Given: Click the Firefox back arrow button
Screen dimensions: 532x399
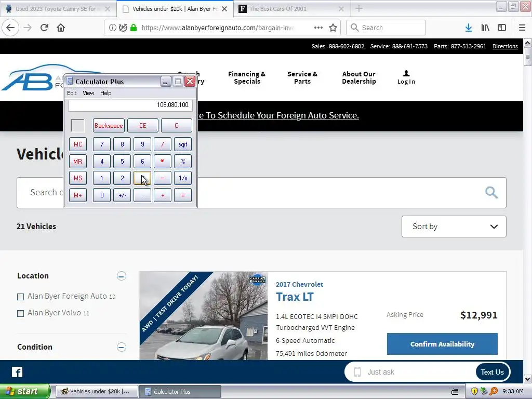Looking at the screenshot, I should 10,28.
